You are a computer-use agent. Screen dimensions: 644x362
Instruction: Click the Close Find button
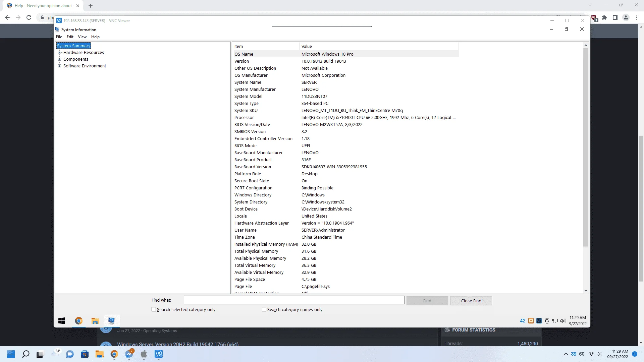pyautogui.click(x=471, y=301)
